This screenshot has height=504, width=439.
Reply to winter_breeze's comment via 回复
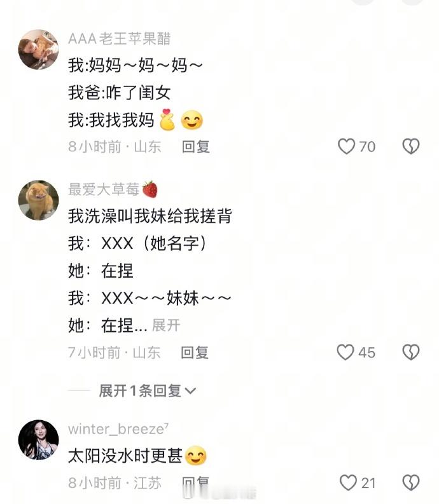point(196,483)
